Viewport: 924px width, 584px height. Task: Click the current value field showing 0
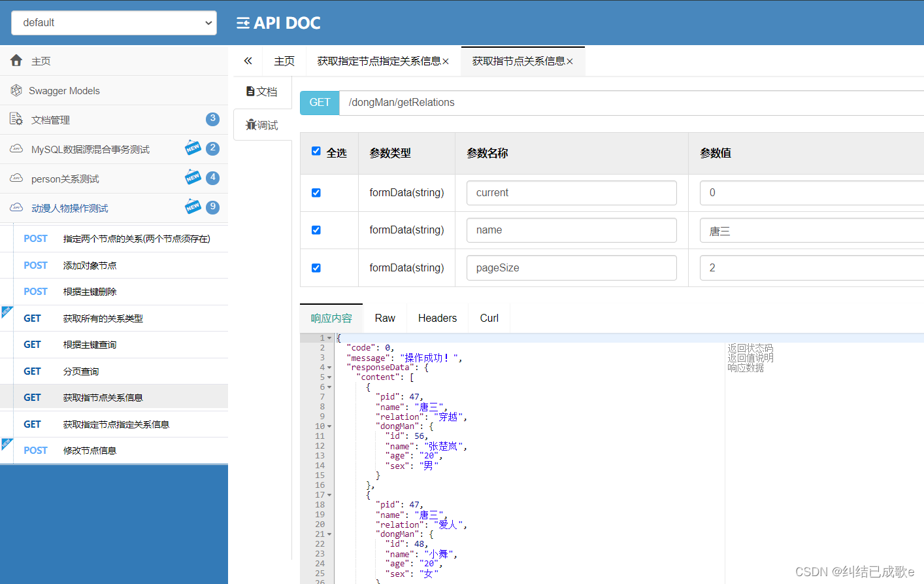click(812, 193)
